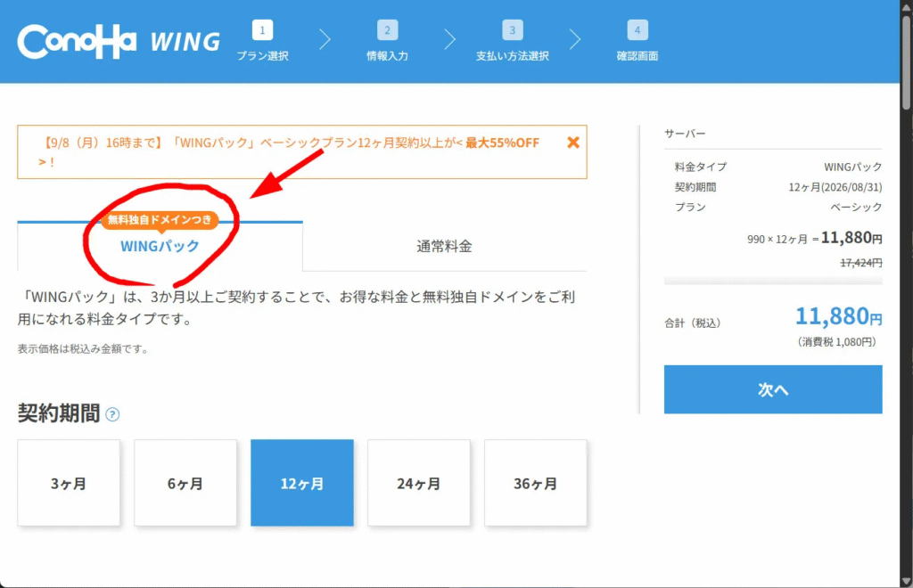913x588 pixels.
Task: Click the struck-through 17,424円 price
Action: click(x=861, y=263)
